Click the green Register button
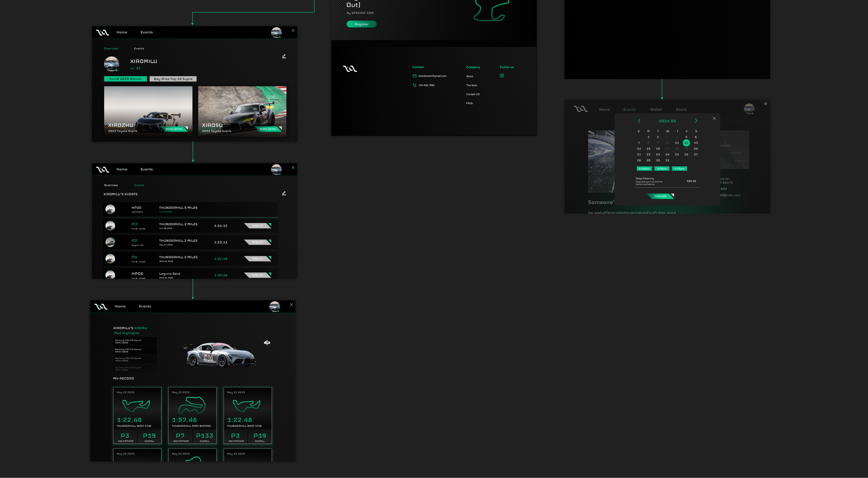Screen dimensions: 868x478 click(361, 24)
